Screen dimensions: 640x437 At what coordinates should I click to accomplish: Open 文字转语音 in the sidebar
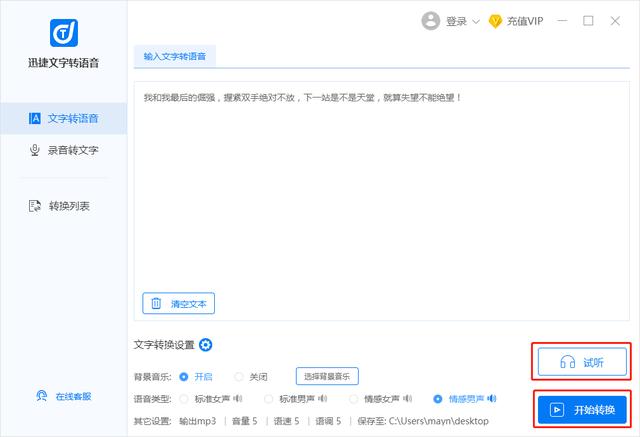64,118
